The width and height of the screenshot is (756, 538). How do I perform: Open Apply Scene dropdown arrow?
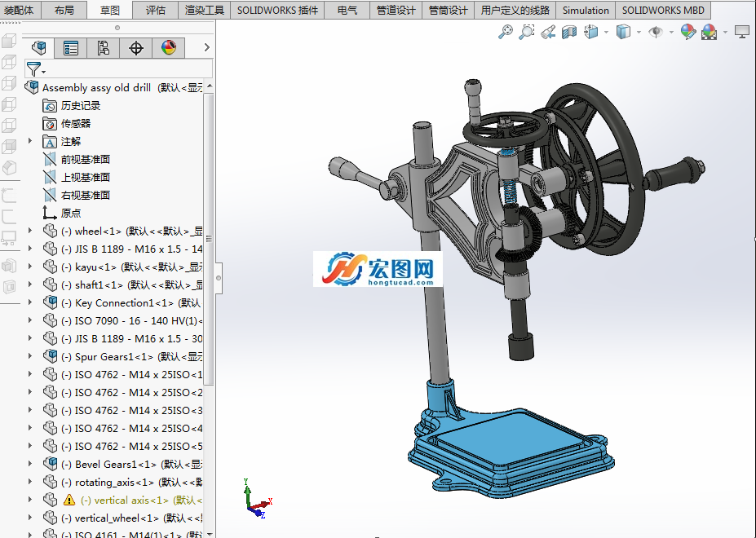pos(725,33)
